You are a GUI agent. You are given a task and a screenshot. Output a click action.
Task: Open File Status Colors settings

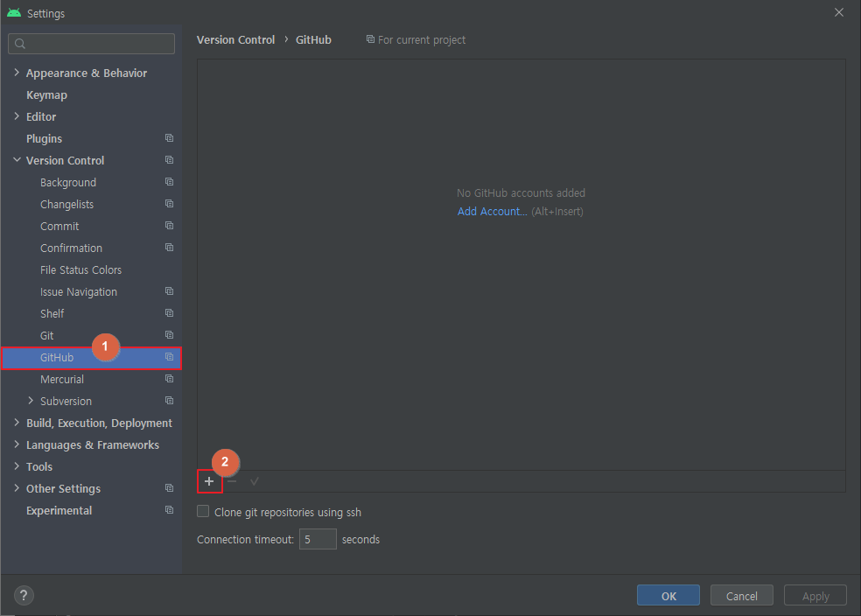click(x=80, y=270)
